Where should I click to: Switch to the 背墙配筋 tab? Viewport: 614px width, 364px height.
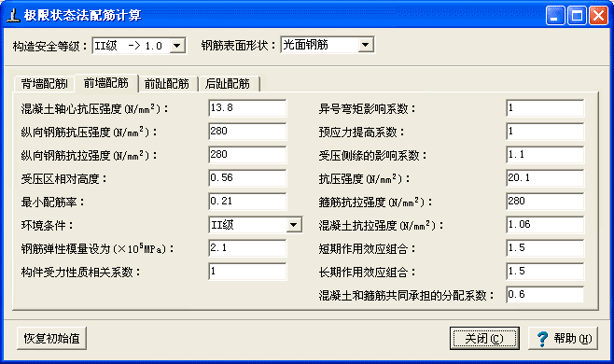(44, 84)
